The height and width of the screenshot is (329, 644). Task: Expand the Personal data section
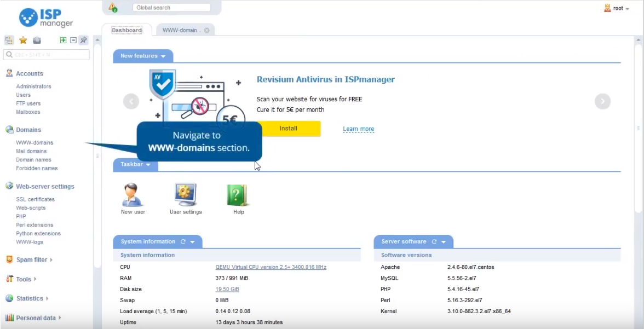click(x=60, y=318)
